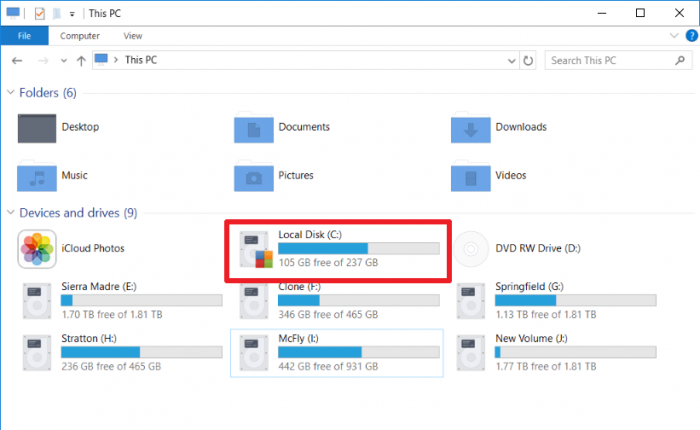The image size is (700, 430).
Task: Click the This PC title bar icon
Action: coord(13,13)
